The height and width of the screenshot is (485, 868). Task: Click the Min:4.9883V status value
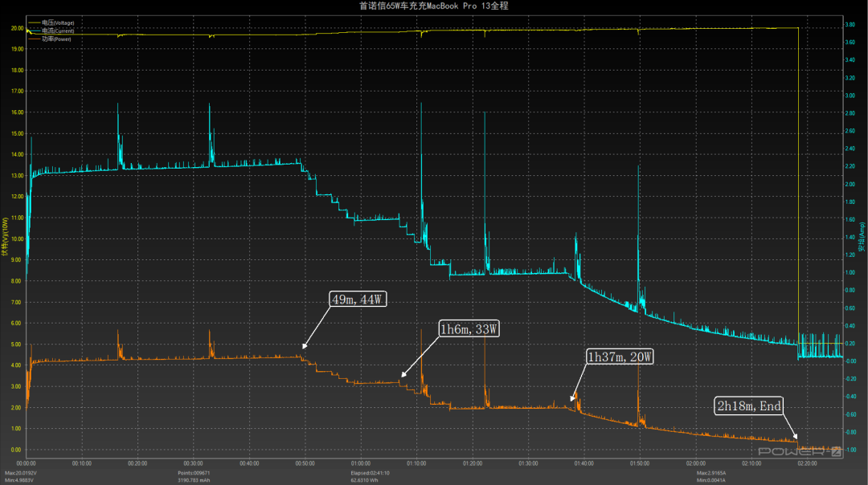(18, 480)
